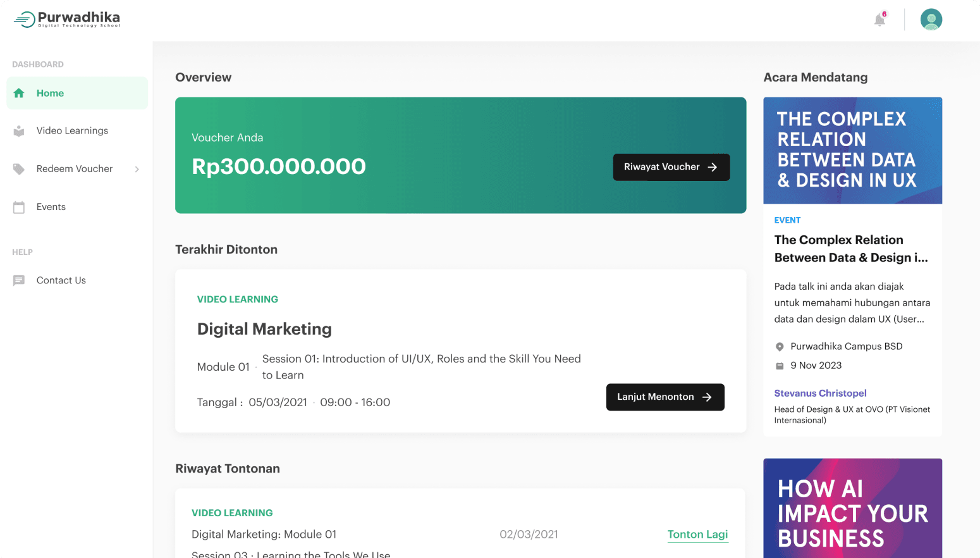Open Video Learnings from the sidebar
Image resolution: width=980 pixels, height=558 pixels.
click(72, 131)
